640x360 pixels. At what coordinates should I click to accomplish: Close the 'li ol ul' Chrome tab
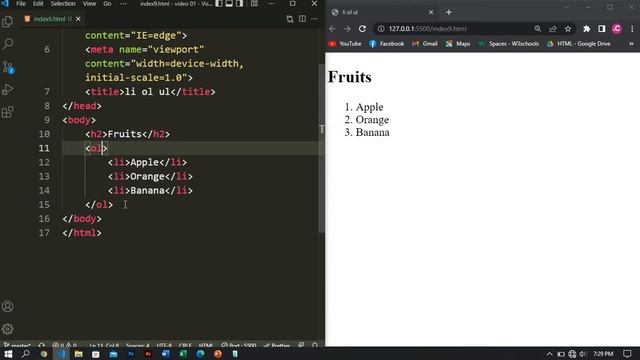[x=431, y=12]
